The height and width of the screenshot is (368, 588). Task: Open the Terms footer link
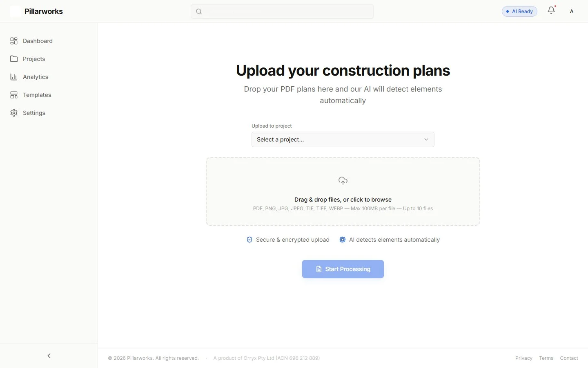[x=546, y=358]
